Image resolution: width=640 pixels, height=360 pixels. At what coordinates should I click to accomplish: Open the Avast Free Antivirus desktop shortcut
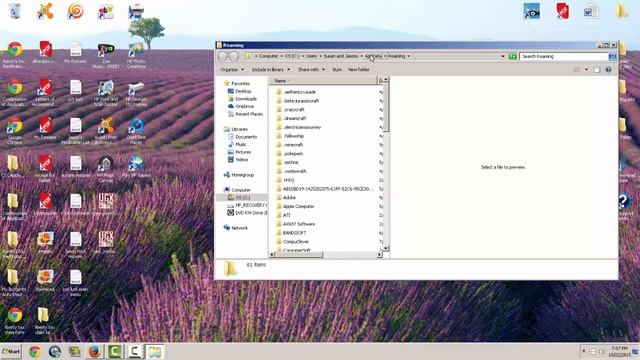pos(106,131)
